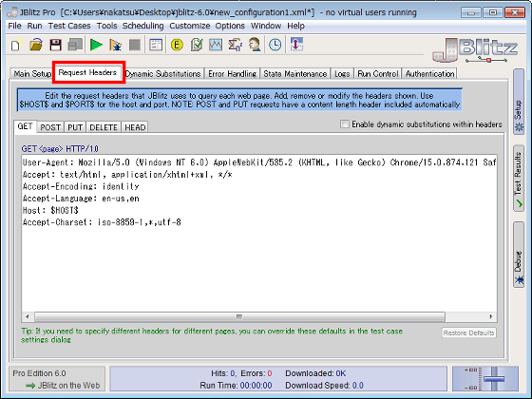The image size is (532, 399).
Task: Select the PUT headers tab
Action: (x=75, y=127)
